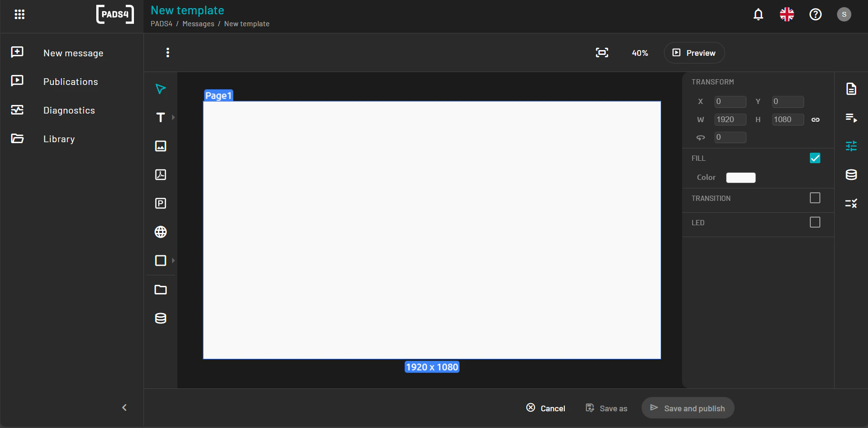Follow the PADS4 breadcrumb link
The height and width of the screenshot is (428, 868).
pos(162,24)
